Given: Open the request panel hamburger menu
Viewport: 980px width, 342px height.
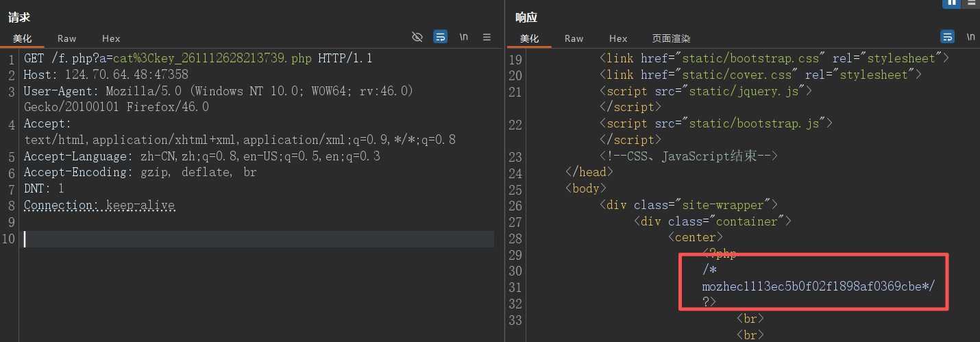Looking at the screenshot, I should [487, 37].
